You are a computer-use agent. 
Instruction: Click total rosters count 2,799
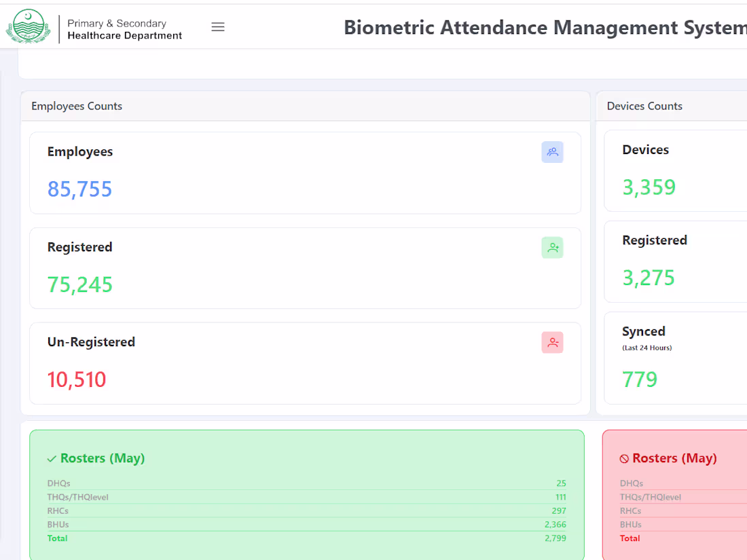coord(555,538)
